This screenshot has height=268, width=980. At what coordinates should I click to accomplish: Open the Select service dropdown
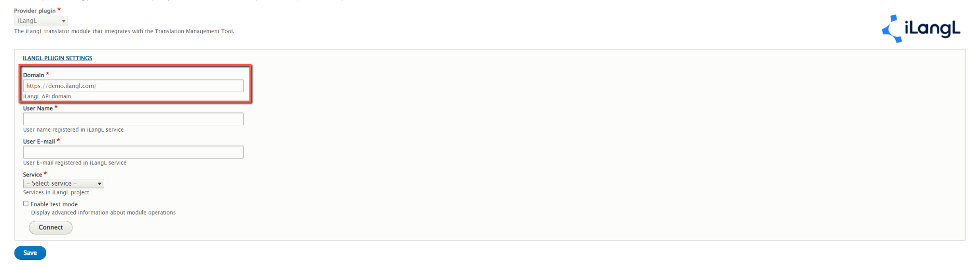[x=64, y=184]
